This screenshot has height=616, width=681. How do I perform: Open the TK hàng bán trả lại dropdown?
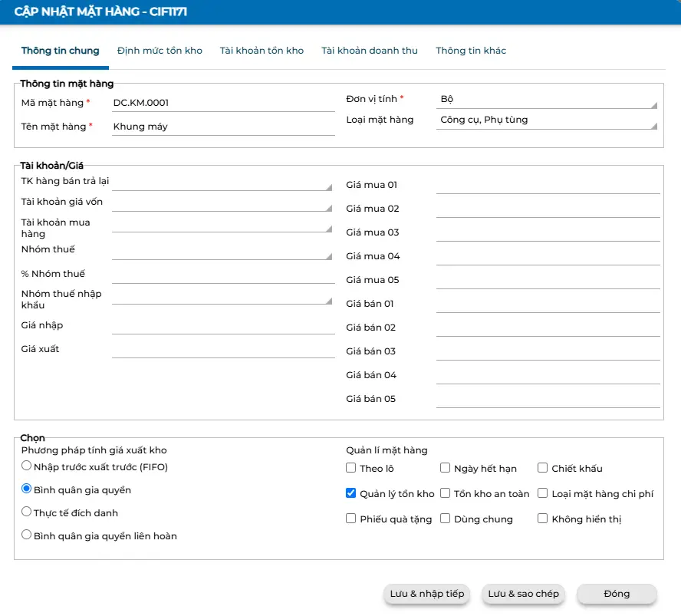tap(222, 182)
